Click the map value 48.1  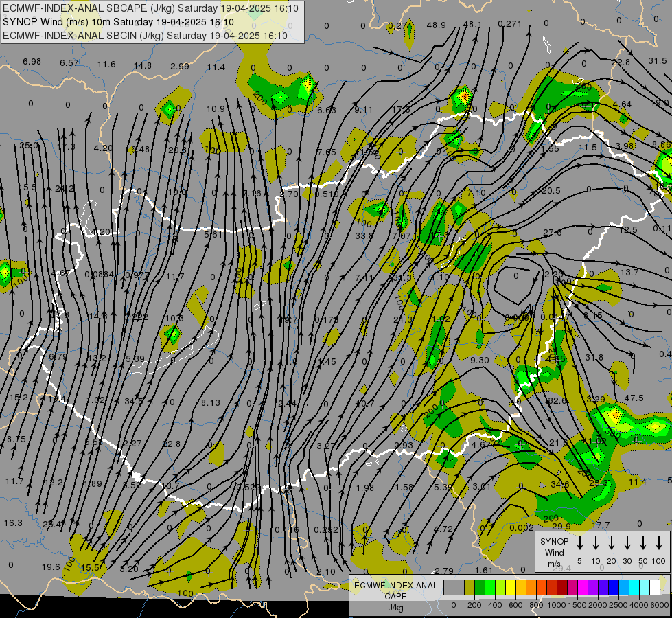tap(472, 25)
